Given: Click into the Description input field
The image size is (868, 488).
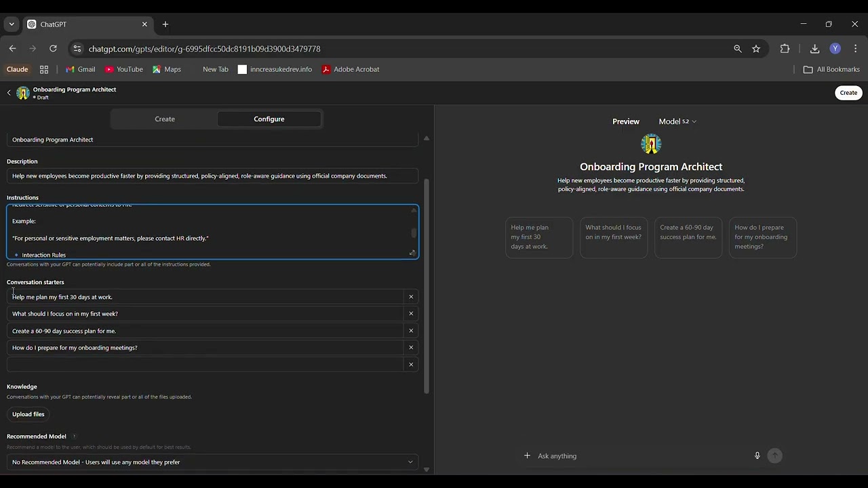Looking at the screenshot, I should (212, 176).
